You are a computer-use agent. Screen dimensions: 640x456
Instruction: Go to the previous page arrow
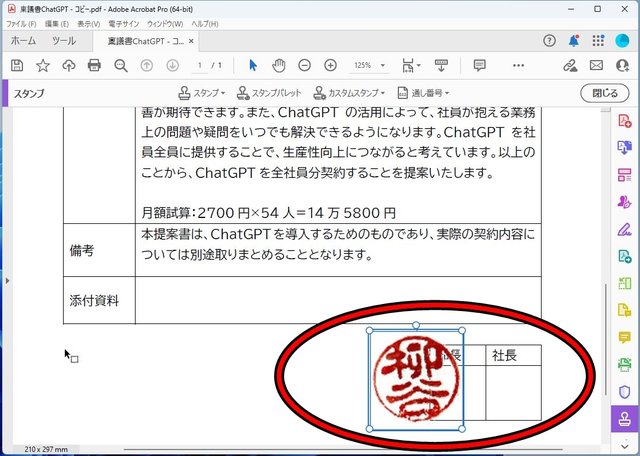(147, 65)
